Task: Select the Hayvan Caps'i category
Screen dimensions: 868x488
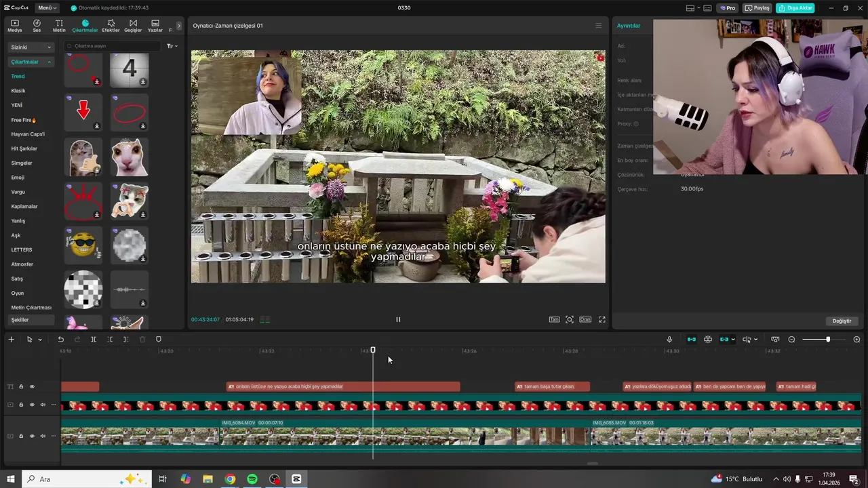Action: pyautogui.click(x=28, y=134)
